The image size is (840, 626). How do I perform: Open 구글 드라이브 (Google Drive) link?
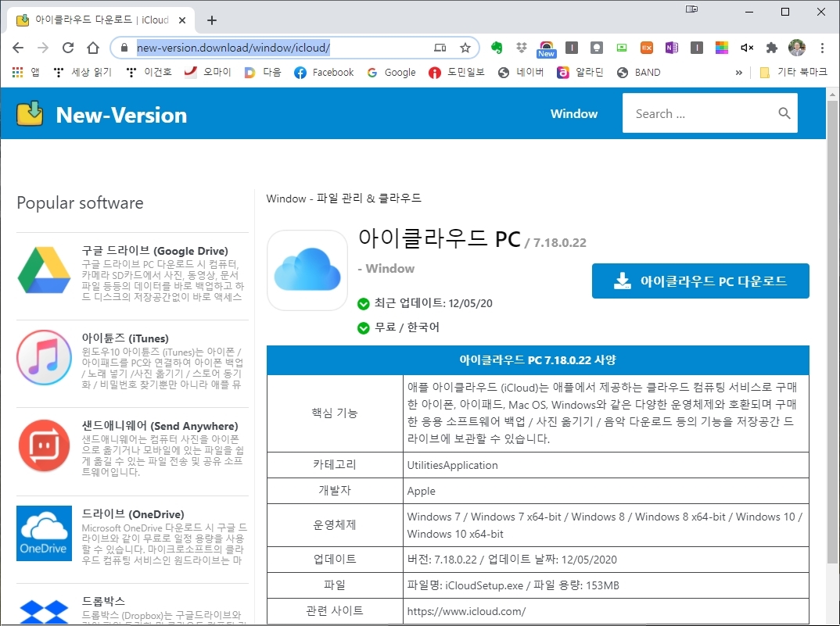tap(155, 251)
